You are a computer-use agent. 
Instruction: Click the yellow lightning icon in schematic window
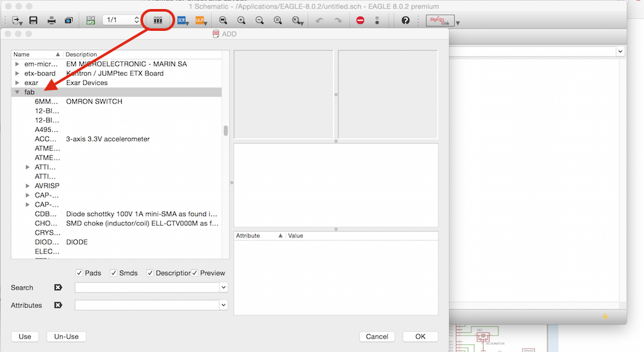605,317
